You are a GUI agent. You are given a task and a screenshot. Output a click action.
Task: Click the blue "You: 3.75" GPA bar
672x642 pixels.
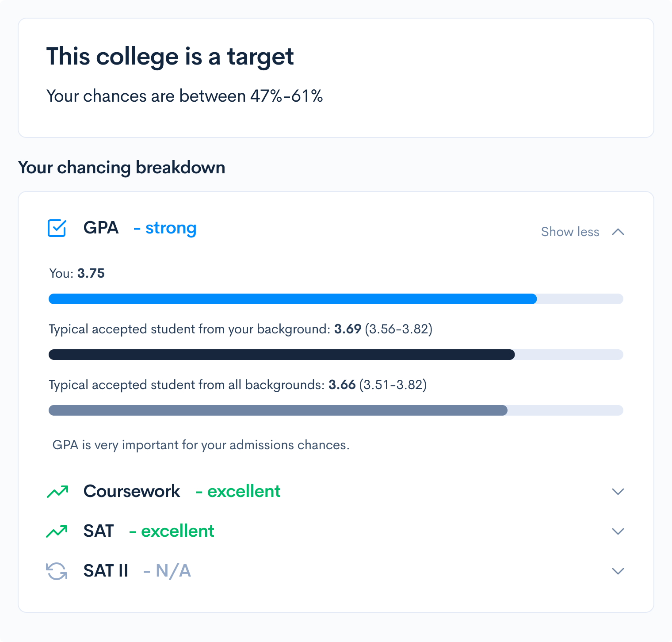tap(292, 299)
